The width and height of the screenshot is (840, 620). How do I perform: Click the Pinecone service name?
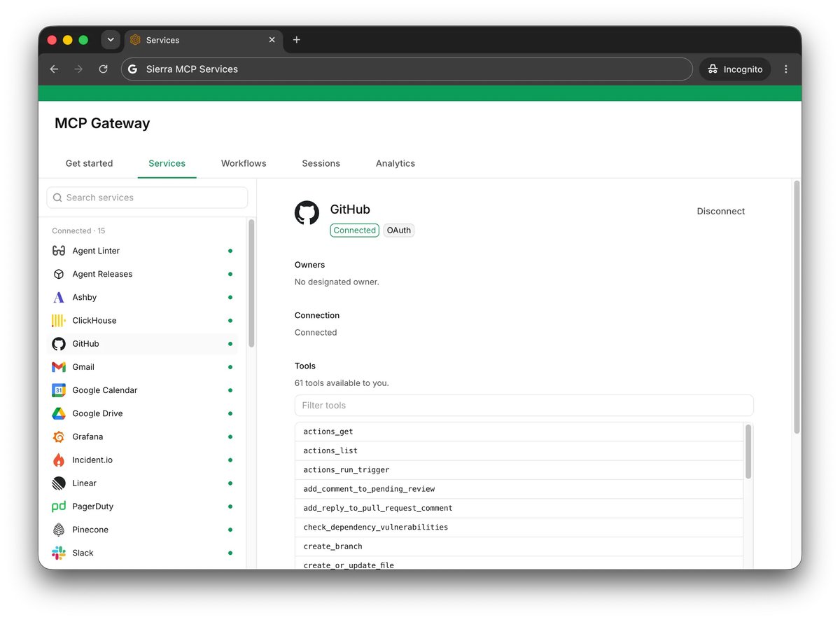90,530
